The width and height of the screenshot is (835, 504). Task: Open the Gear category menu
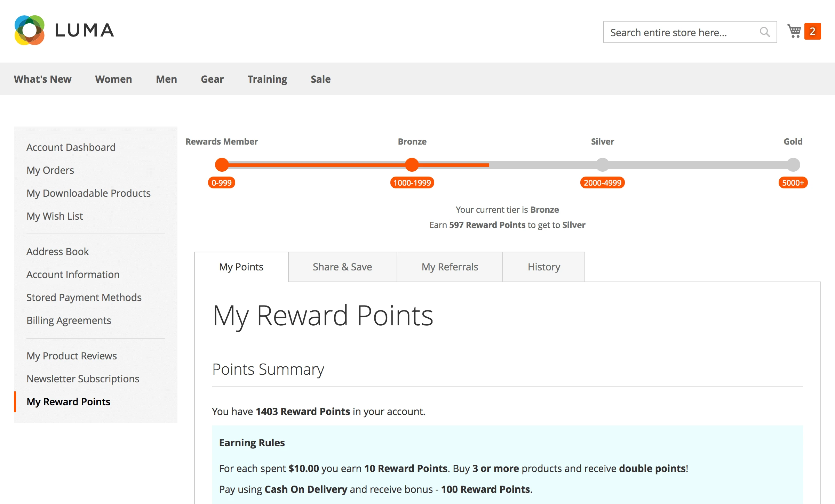tap(212, 79)
